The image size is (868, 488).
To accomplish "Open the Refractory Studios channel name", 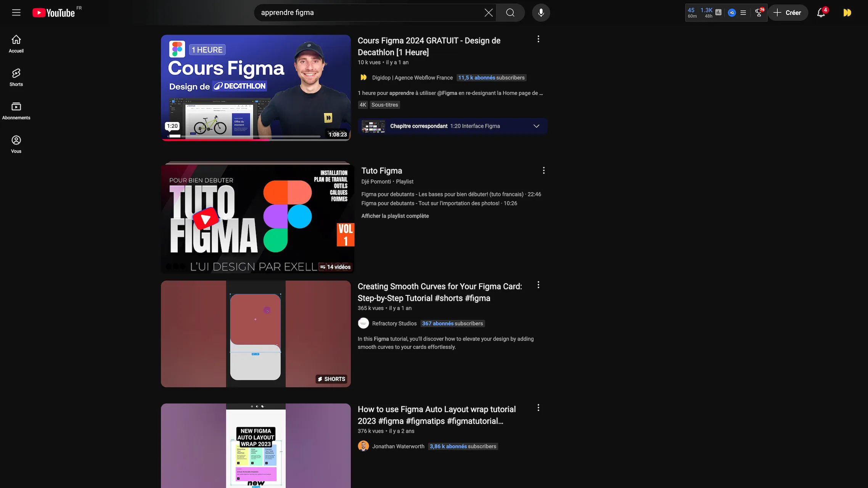I will [394, 323].
